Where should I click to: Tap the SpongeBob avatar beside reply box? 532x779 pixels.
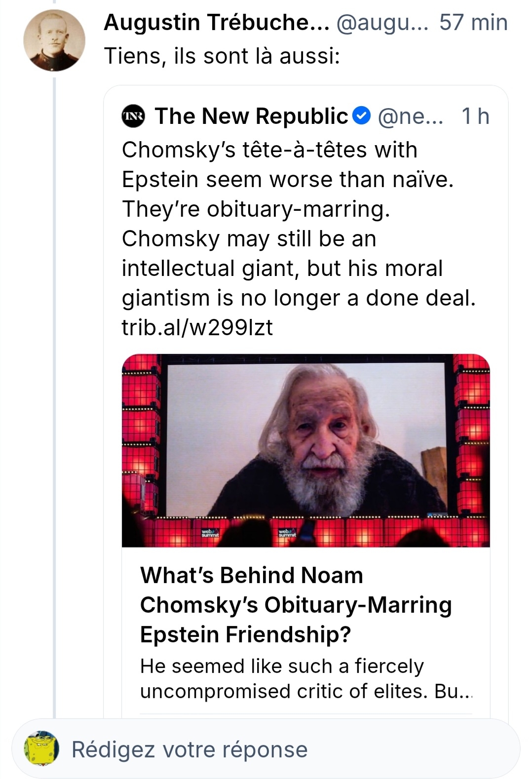(42, 749)
